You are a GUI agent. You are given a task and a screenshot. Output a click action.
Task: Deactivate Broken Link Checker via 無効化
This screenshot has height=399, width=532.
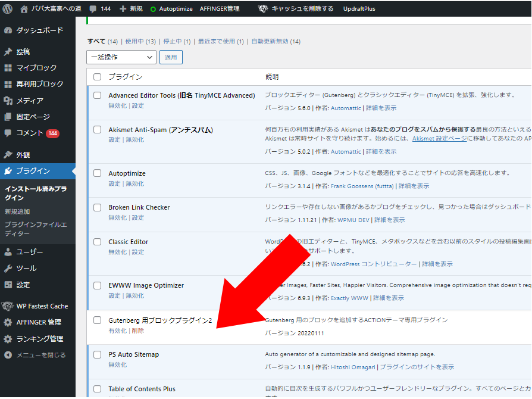[117, 218]
